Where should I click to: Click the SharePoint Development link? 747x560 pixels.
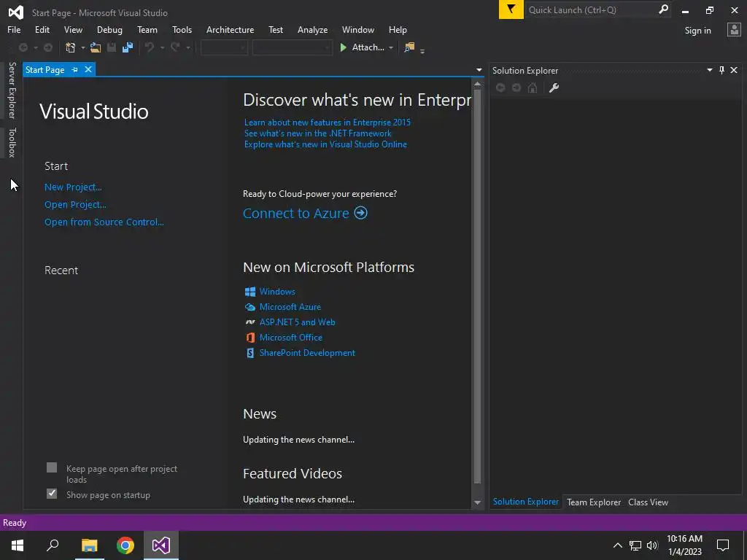307,353
